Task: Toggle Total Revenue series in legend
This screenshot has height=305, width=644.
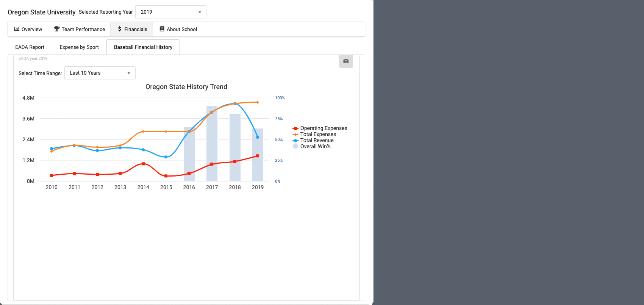Action: click(313, 141)
